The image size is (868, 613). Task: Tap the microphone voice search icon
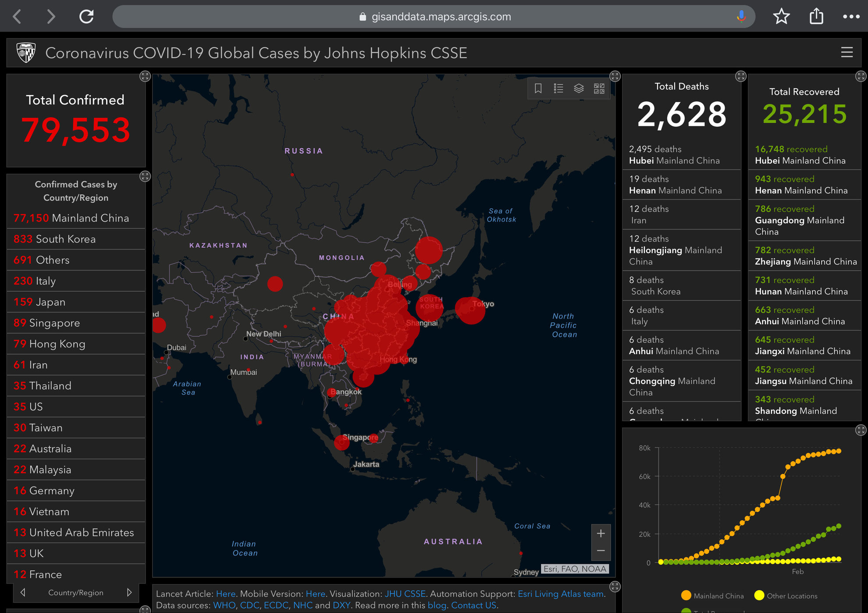741,17
